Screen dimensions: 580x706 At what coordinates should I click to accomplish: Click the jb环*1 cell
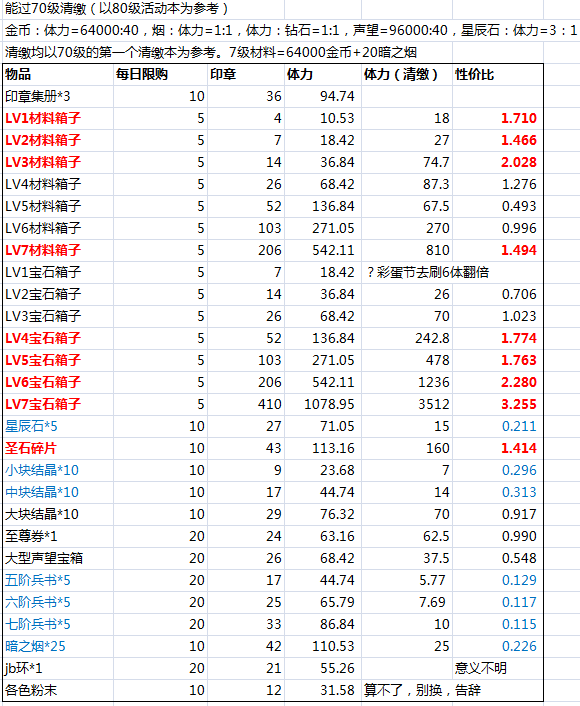[58, 669]
